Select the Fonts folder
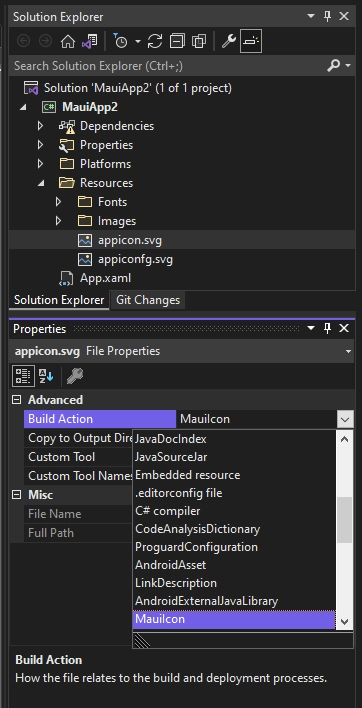The width and height of the screenshot is (362, 708). coord(112,202)
